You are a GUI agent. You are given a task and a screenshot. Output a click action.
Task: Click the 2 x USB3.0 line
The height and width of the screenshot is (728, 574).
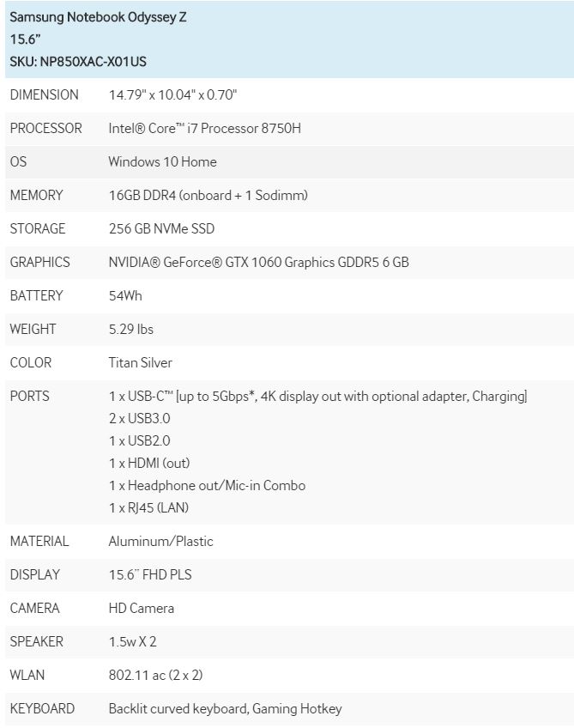(x=139, y=418)
